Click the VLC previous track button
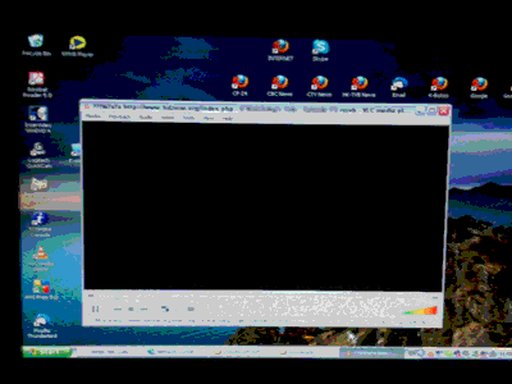This screenshot has width=512, height=384. pyautogui.click(x=117, y=309)
